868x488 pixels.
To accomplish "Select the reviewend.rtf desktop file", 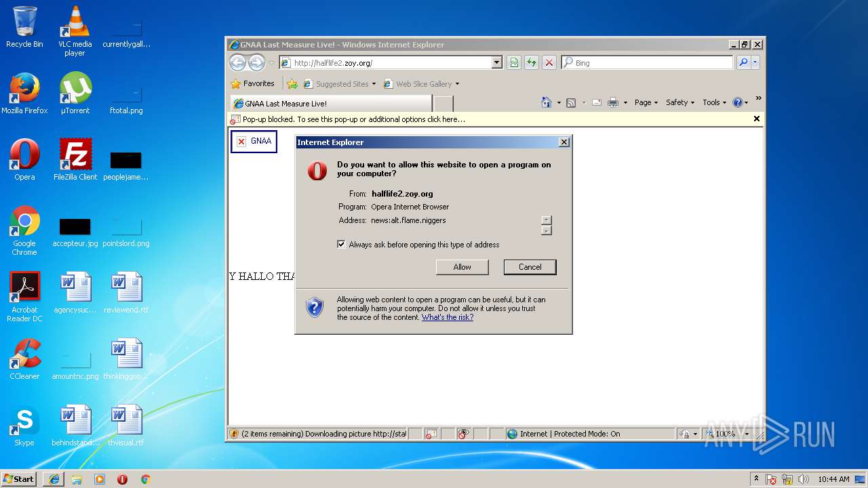I will coord(126,293).
